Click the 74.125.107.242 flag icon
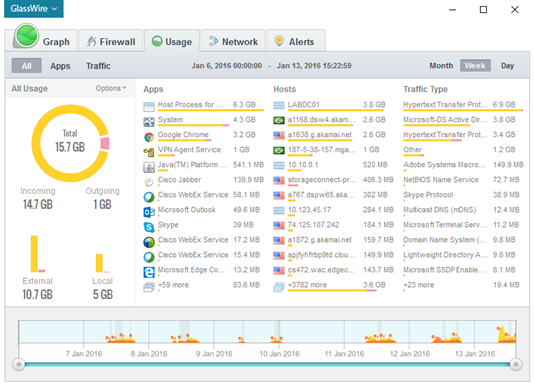534x385 pixels. (x=279, y=225)
